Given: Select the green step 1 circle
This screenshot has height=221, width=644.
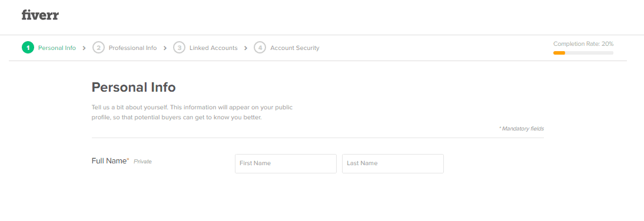Looking at the screenshot, I should (28, 48).
